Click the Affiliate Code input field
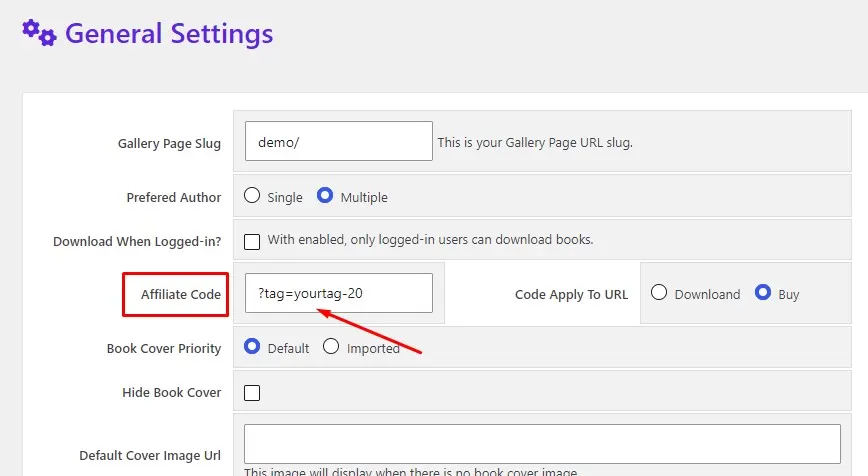 tap(339, 293)
